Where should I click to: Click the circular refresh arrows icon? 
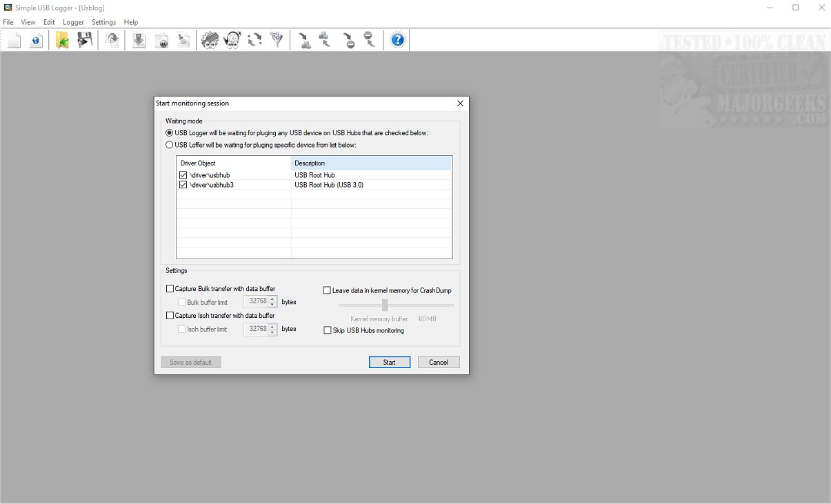(255, 40)
